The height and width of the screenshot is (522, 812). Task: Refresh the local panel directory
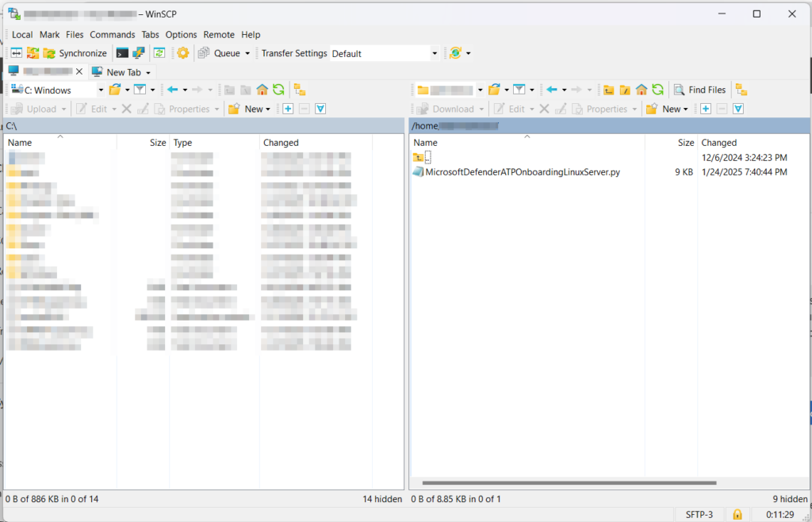click(278, 90)
